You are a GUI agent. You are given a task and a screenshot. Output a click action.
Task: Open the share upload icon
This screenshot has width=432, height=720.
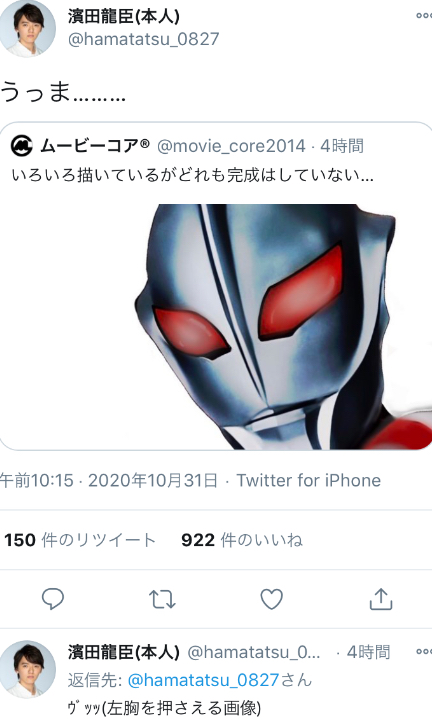[x=381, y=598]
